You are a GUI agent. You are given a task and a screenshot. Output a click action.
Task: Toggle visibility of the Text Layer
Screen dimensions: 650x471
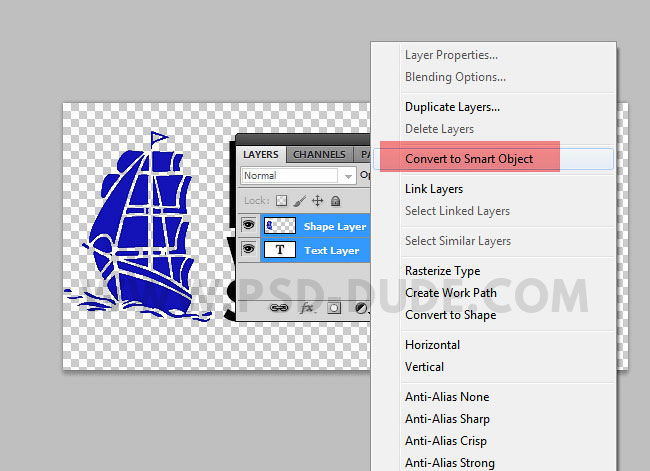249,250
